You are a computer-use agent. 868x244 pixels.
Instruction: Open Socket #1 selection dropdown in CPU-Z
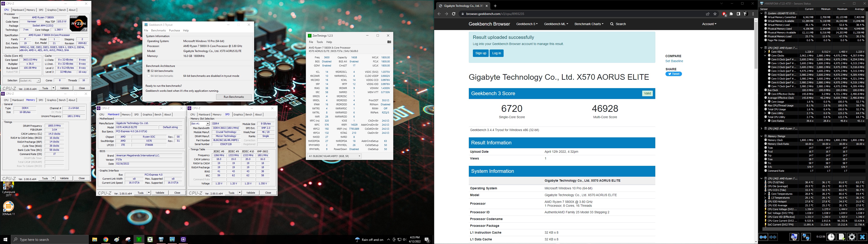coord(30,81)
